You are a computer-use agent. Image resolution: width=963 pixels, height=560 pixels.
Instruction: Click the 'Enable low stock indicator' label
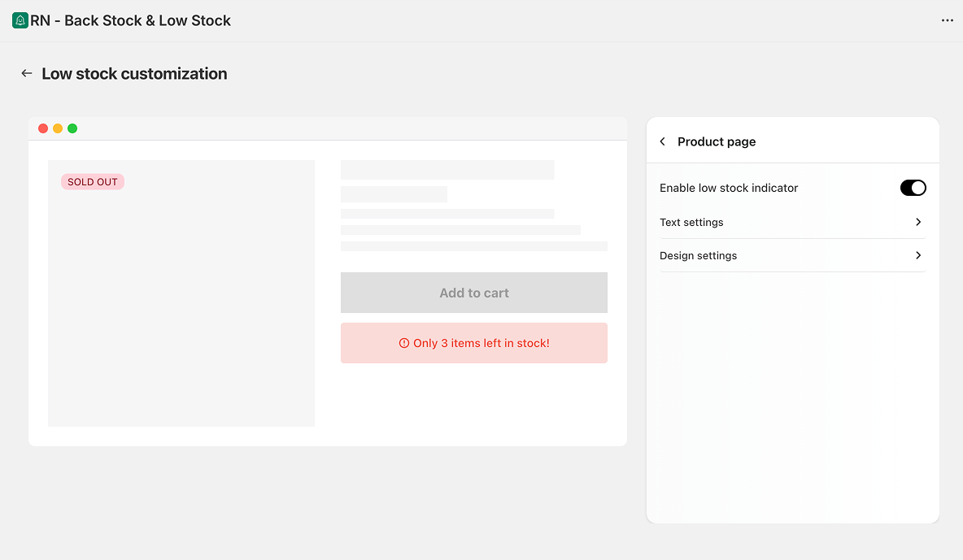729,188
